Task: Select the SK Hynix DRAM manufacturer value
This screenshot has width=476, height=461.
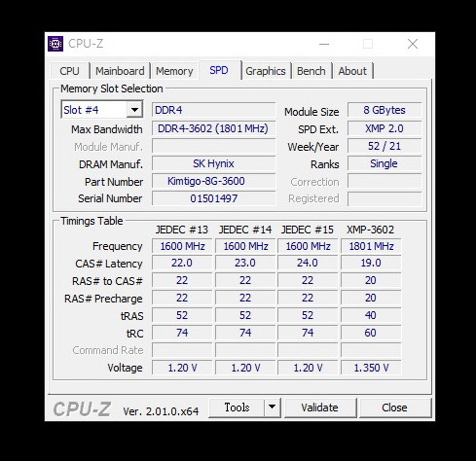Action: tap(213, 163)
